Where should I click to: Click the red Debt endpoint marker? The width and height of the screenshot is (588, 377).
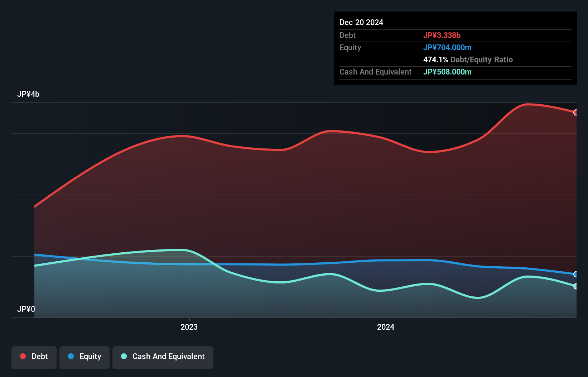click(x=576, y=113)
